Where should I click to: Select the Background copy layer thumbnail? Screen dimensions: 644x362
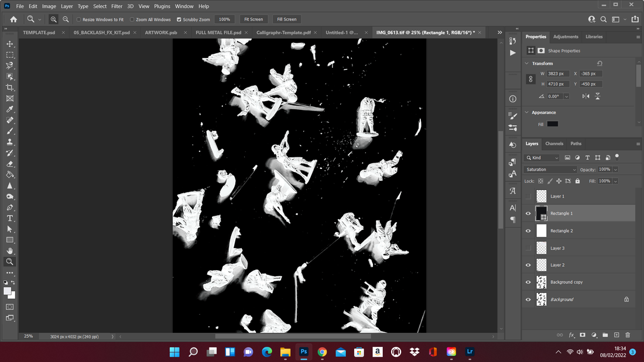pos(542,282)
